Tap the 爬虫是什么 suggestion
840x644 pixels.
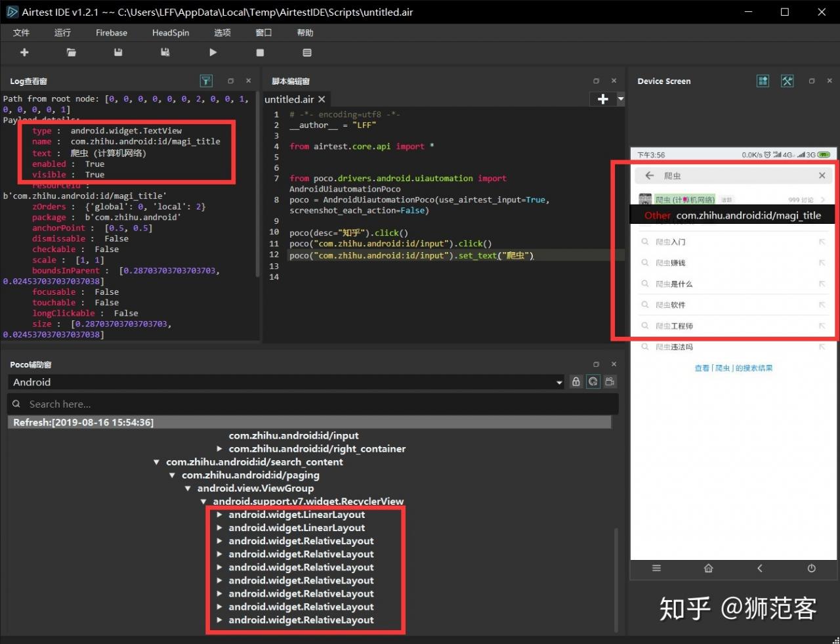[674, 284]
